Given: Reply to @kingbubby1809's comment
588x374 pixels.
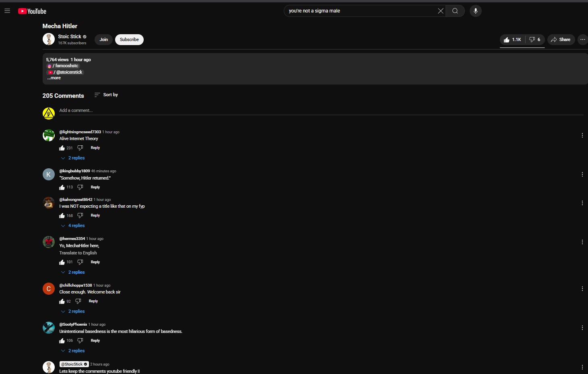Looking at the screenshot, I should point(95,187).
